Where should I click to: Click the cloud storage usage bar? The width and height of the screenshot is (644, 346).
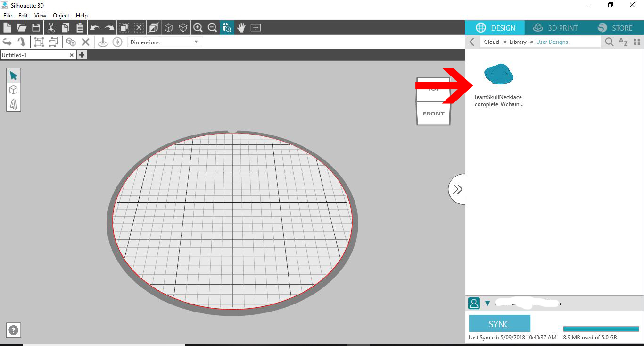click(601, 329)
